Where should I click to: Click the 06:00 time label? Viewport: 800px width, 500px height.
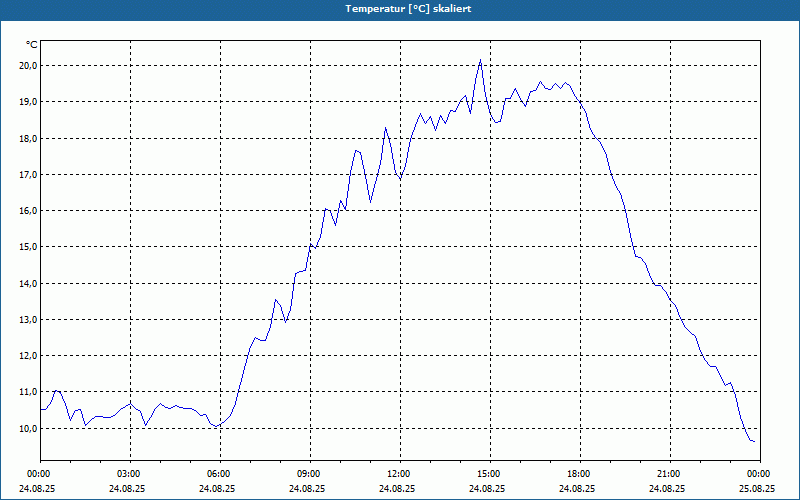[217, 474]
